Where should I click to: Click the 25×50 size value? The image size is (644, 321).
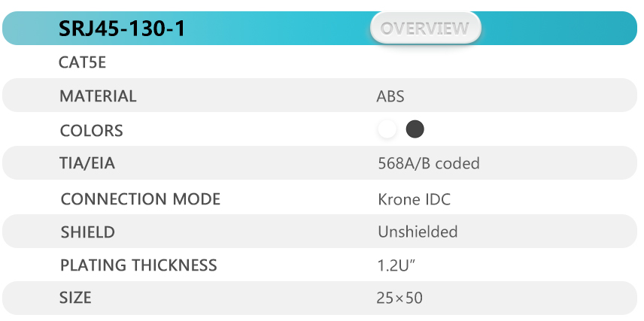point(399,298)
